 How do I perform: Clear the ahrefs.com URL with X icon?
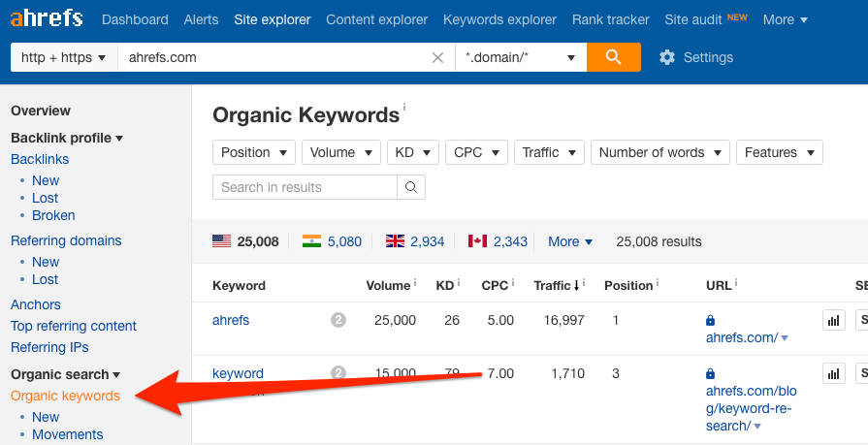click(438, 57)
